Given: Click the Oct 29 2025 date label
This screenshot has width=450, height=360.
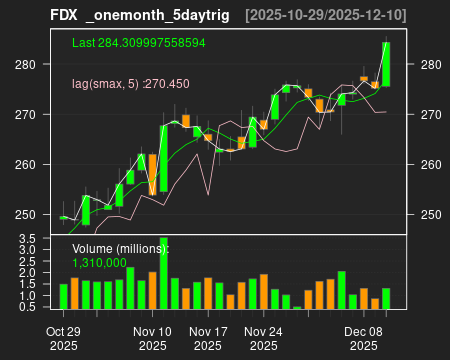Looking at the screenshot, I should [x=63, y=339].
